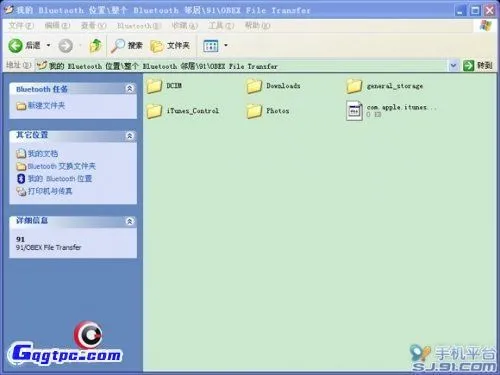The image size is (500, 375).
Task: Maximize the OBEX File Transfer window
Action: [475, 11]
